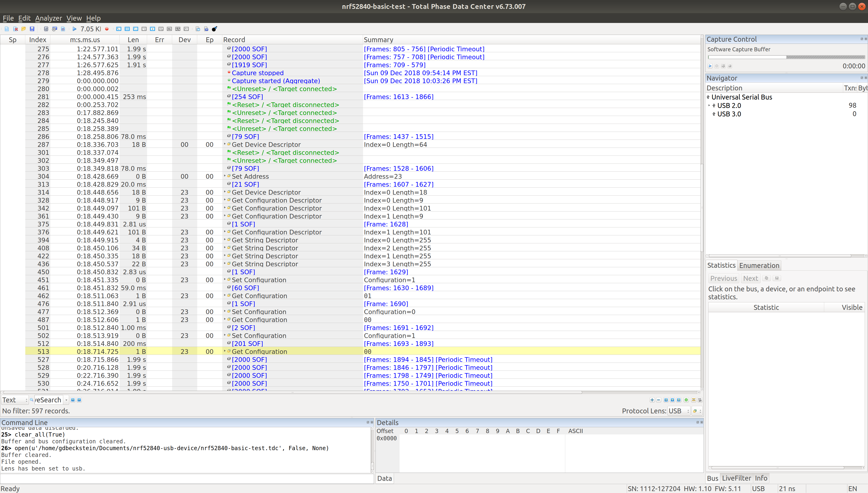Click the blue Run Capture play icon
The width and height of the screenshot is (868, 493).
click(74, 29)
